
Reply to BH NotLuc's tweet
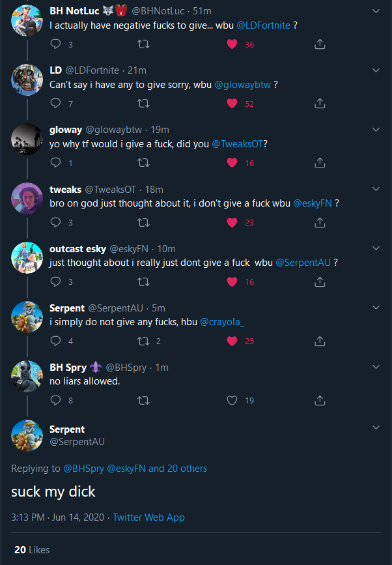coord(56,44)
